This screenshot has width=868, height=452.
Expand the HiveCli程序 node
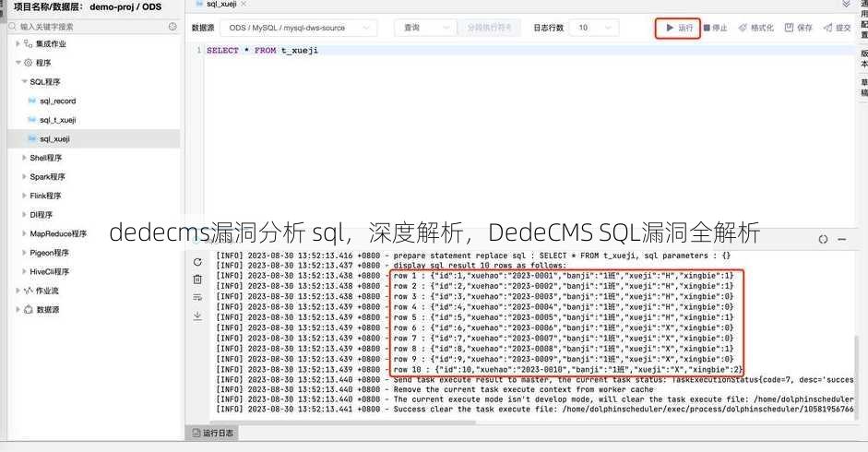pos(24,271)
